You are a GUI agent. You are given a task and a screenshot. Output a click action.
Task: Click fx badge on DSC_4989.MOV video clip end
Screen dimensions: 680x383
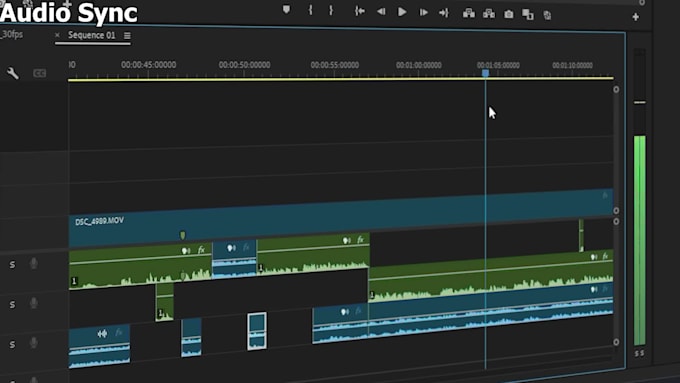tap(605, 196)
